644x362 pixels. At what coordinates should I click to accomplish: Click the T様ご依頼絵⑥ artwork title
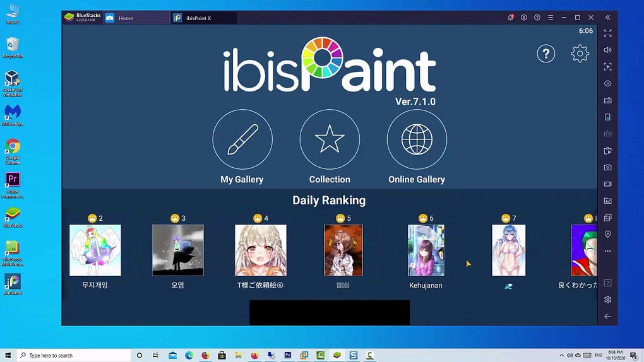tap(260, 285)
